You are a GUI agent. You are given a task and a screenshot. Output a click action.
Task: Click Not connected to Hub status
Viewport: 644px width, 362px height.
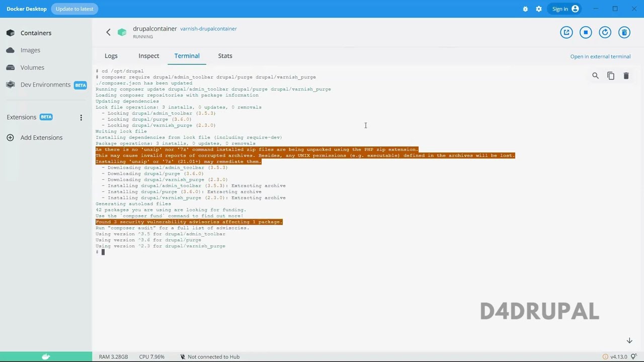click(x=209, y=357)
